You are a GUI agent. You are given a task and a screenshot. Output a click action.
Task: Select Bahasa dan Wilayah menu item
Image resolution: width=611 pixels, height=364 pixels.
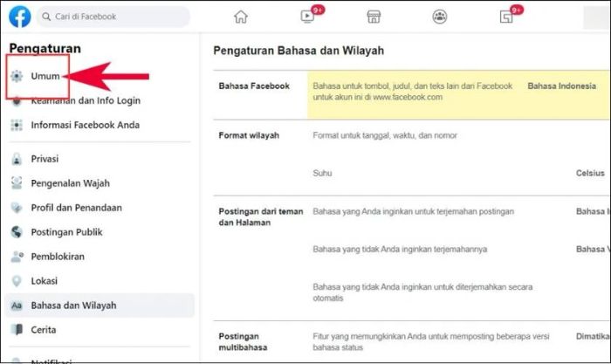coord(73,306)
